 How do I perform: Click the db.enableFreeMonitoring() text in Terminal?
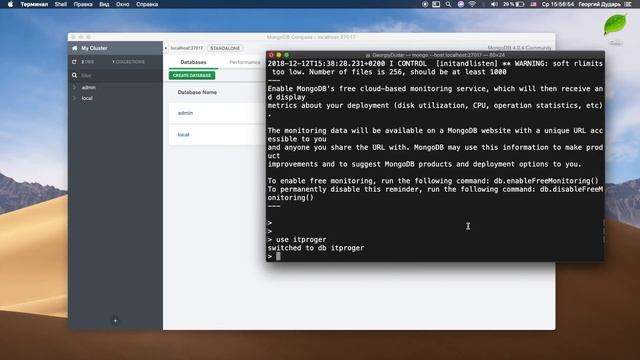[546, 181]
